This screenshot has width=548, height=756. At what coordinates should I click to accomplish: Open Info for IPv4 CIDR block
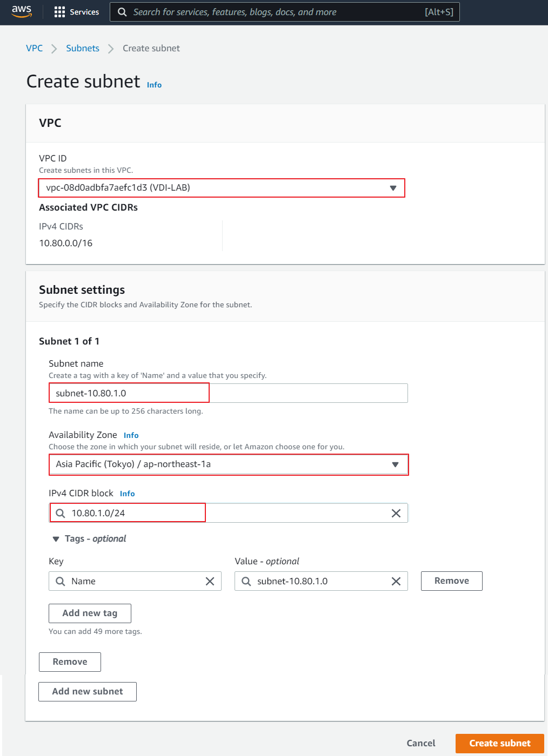pyautogui.click(x=127, y=494)
